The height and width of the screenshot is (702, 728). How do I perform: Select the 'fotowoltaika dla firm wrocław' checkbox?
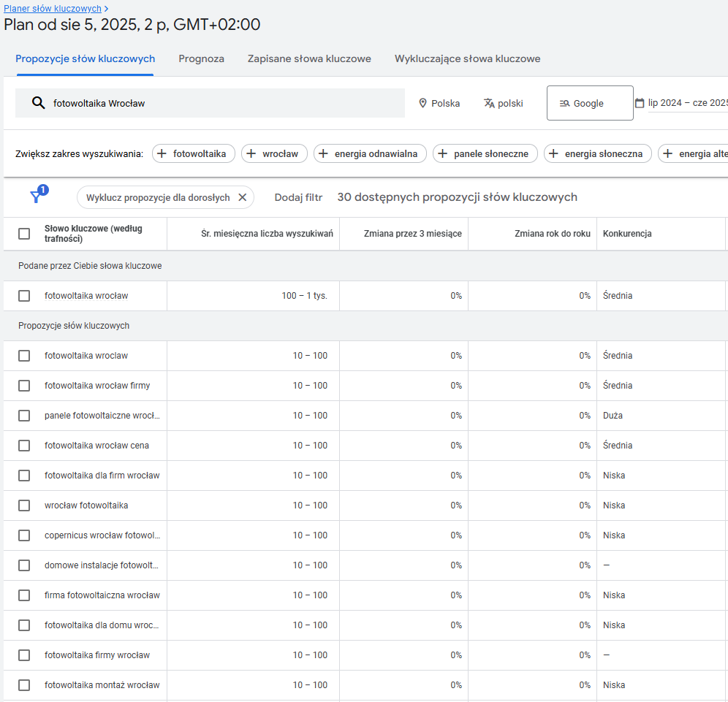pyautogui.click(x=24, y=475)
